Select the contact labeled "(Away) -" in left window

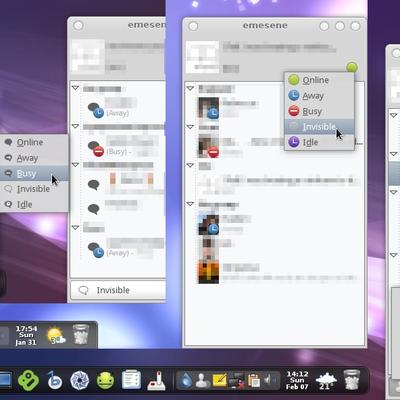pyautogui.click(x=123, y=248)
